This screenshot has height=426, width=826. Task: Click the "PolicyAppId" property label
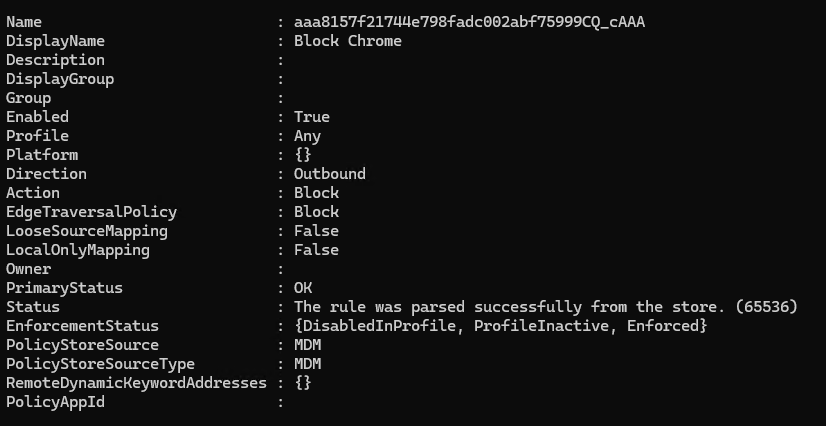coord(55,402)
